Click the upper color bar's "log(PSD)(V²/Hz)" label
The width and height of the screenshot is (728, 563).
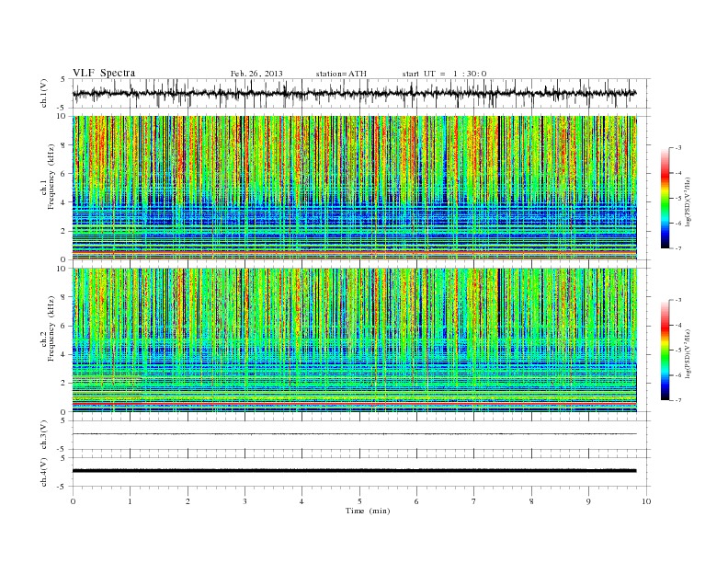(688, 201)
